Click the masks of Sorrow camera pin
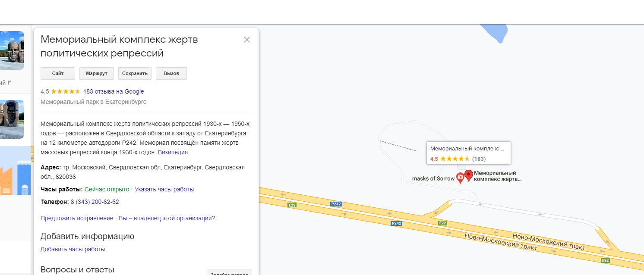The image size is (644, 275). click(460, 178)
